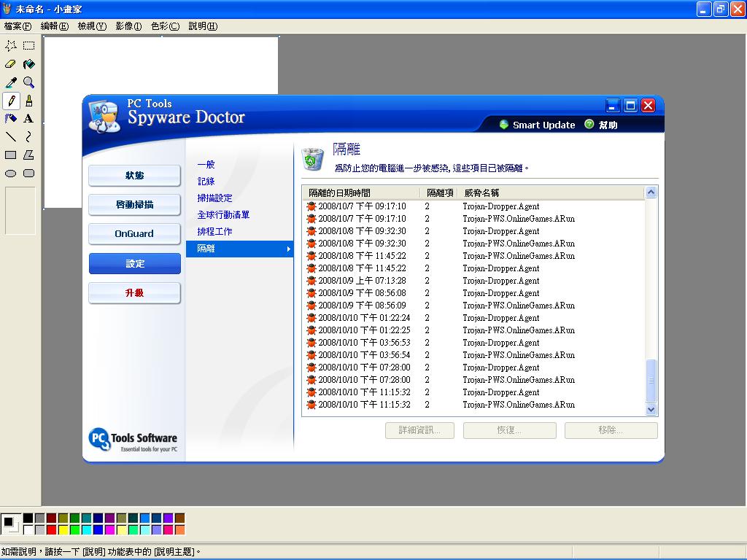Screen dimensions: 747x560
Task: Click the bug icon for 2008/10/10 下午 01:22:24
Action: (311, 318)
